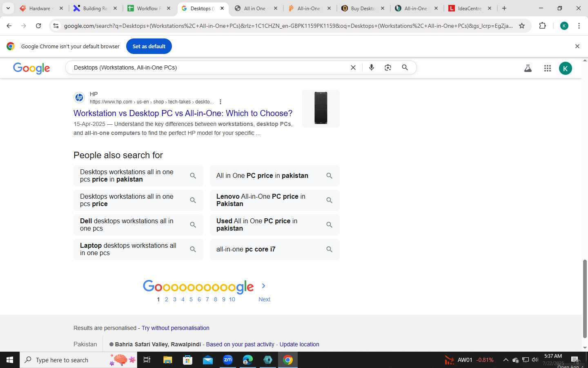The width and height of the screenshot is (588, 368).
Task: Open File Explorer from taskbar
Action: pos(167,360)
